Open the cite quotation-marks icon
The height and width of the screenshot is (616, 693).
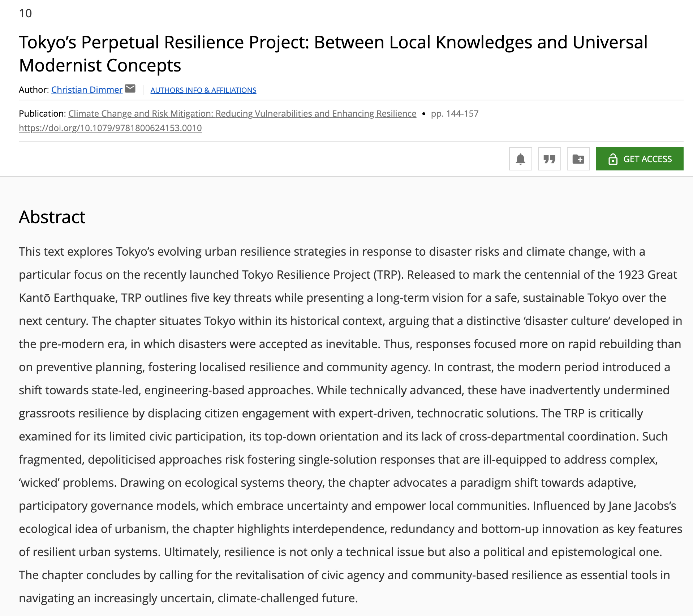click(x=549, y=159)
